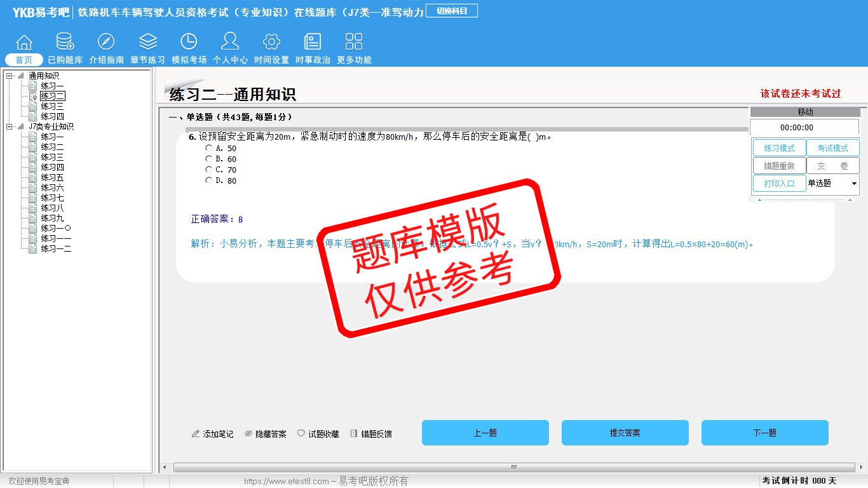Open 时事政治 news icon
The height and width of the screenshot is (488, 868).
tap(313, 42)
